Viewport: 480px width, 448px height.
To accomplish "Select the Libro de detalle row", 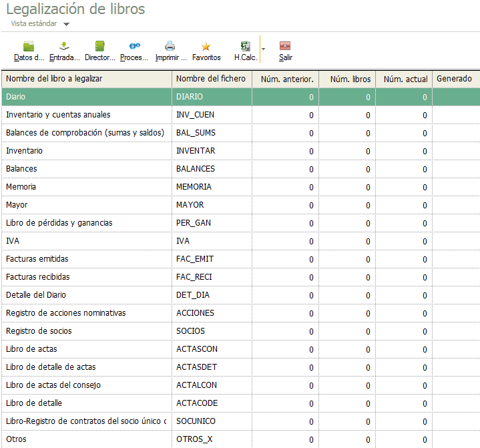I will [241, 403].
